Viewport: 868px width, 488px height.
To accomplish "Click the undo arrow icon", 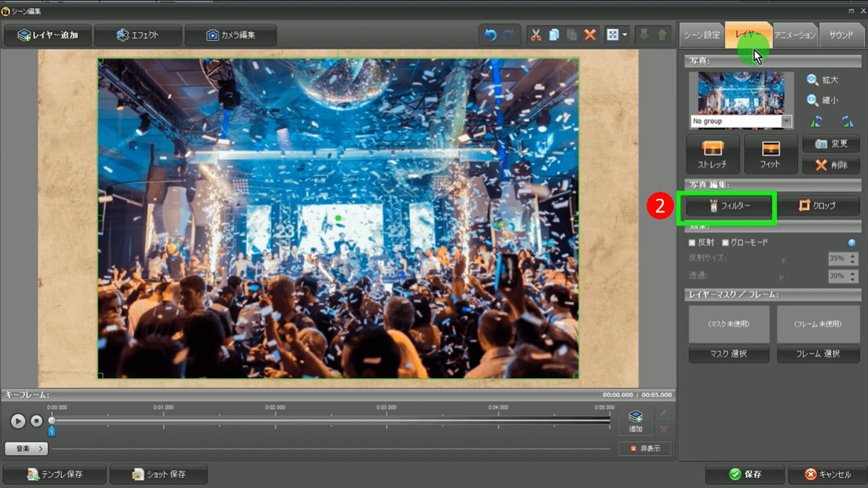I will click(491, 35).
